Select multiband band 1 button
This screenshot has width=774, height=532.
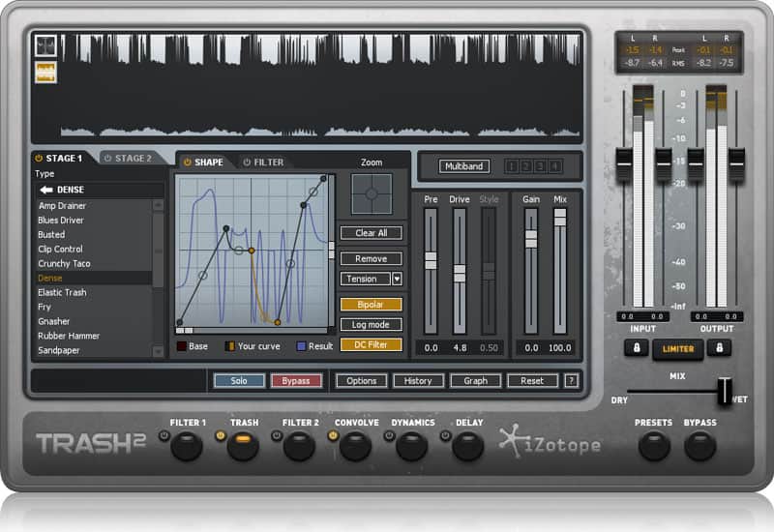coord(512,166)
